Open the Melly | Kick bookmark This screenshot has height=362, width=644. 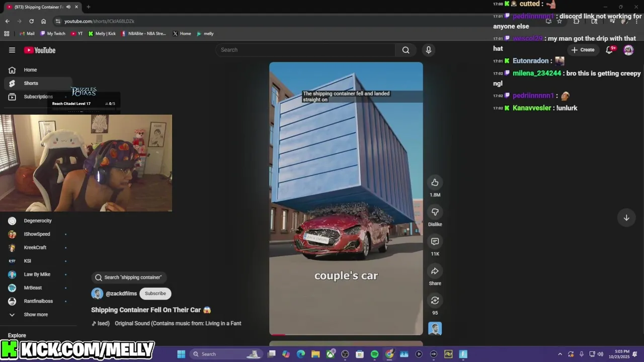click(102, 34)
